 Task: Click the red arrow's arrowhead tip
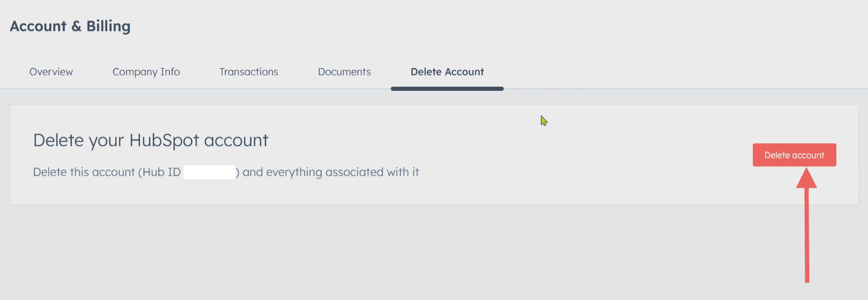(806, 171)
